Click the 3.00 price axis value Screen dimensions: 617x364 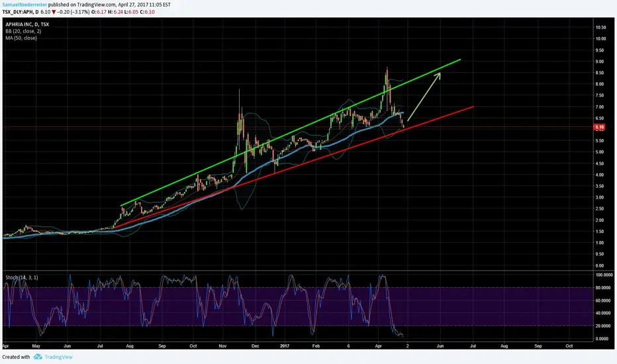coord(600,197)
